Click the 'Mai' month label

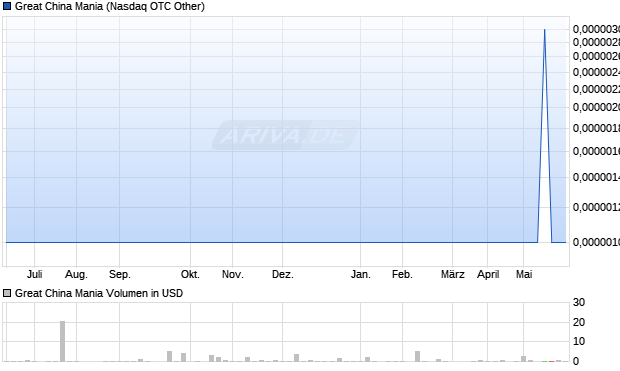pyautogui.click(x=524, y=274)
